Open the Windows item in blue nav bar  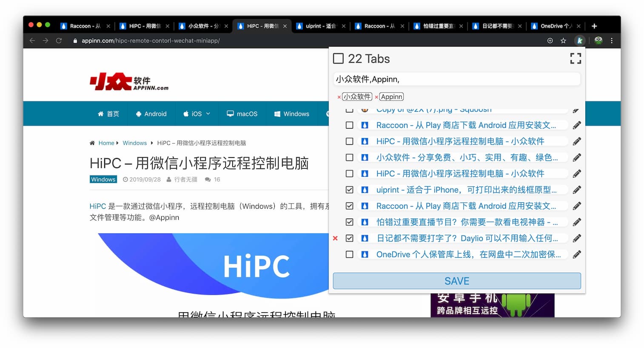click(291, 114)
